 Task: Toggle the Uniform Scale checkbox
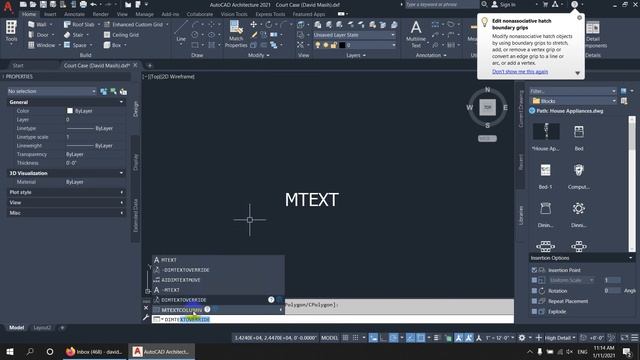(x=534, y=280)
